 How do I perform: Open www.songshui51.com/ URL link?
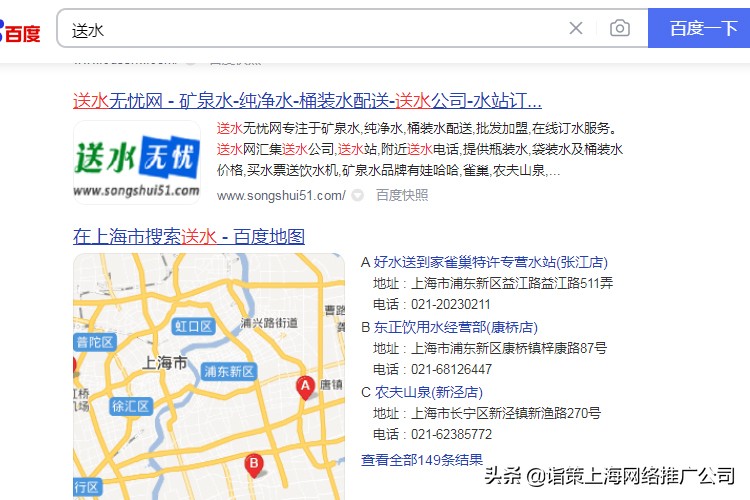point(281,195)
